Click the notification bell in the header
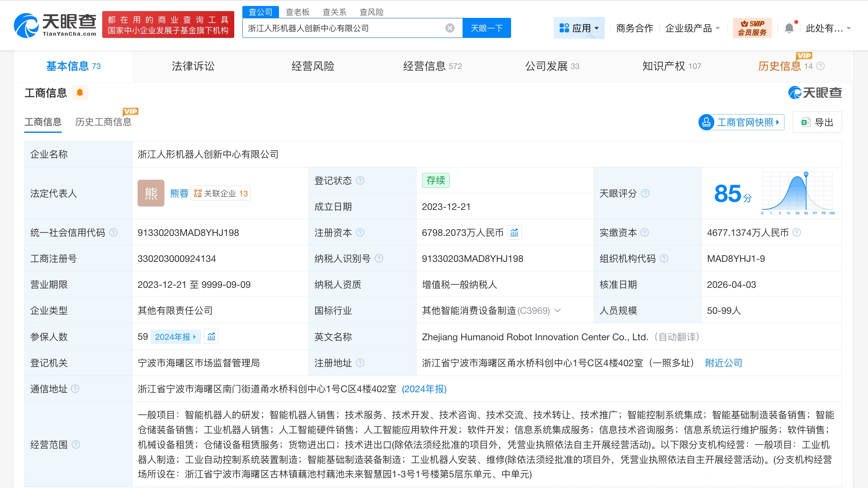Screen dimensions: 868x488 pos(789,28)
